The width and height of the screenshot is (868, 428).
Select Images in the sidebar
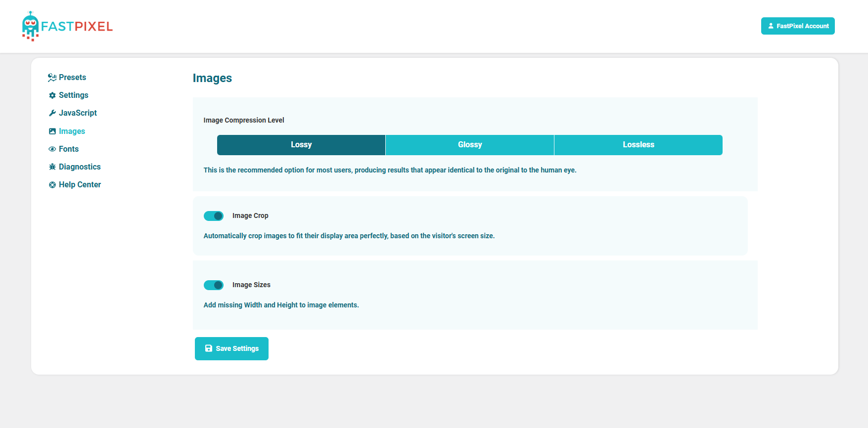click(x=72, y=131)
